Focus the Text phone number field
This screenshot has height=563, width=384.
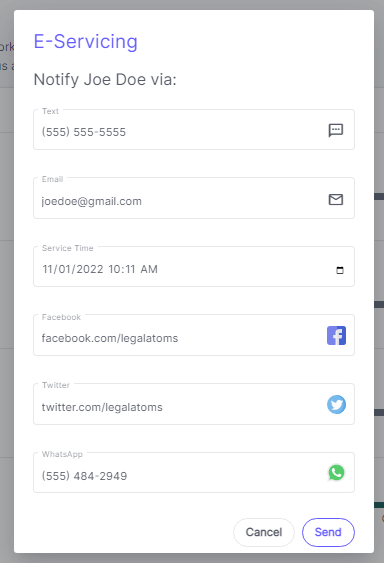point(194,130)
